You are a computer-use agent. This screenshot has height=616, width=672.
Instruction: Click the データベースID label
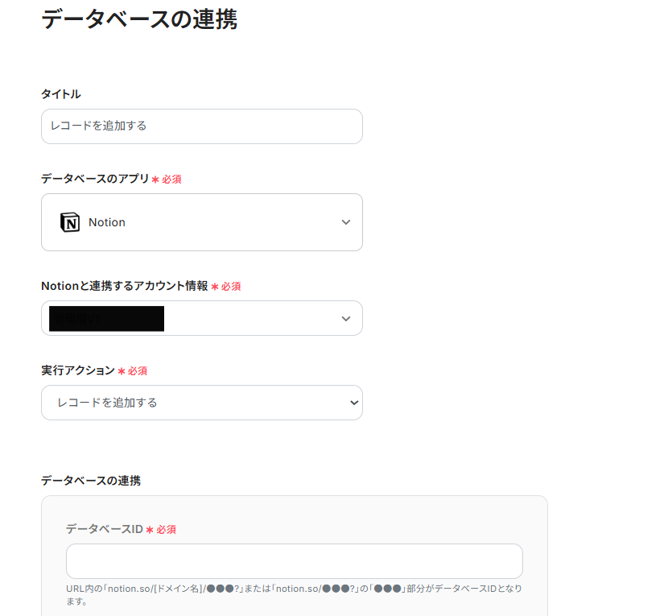104,529
